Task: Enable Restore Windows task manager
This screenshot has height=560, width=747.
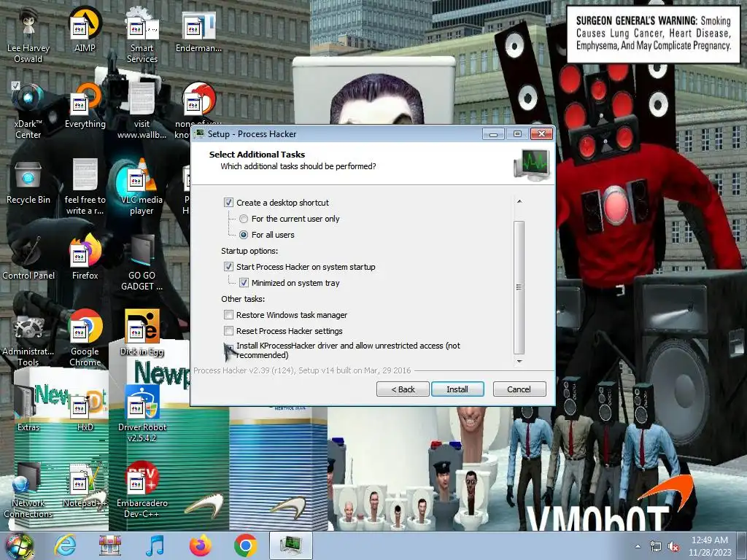Action: [x=228, y=315]
